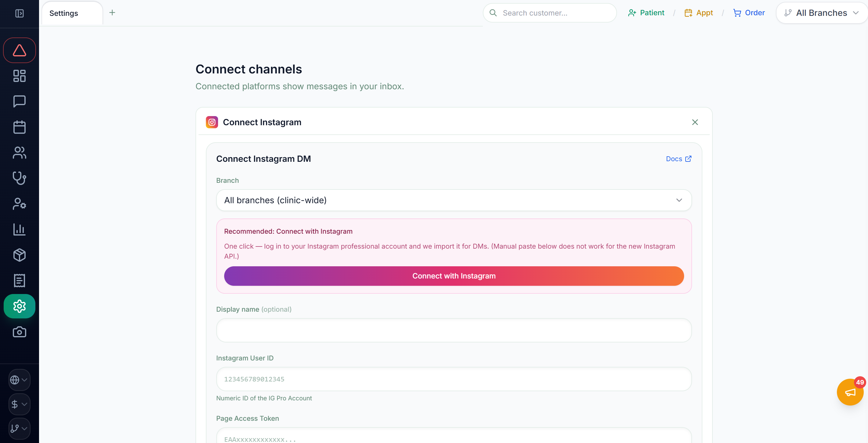
Task: Open the inventory box icon
Action: click(19, 255)
